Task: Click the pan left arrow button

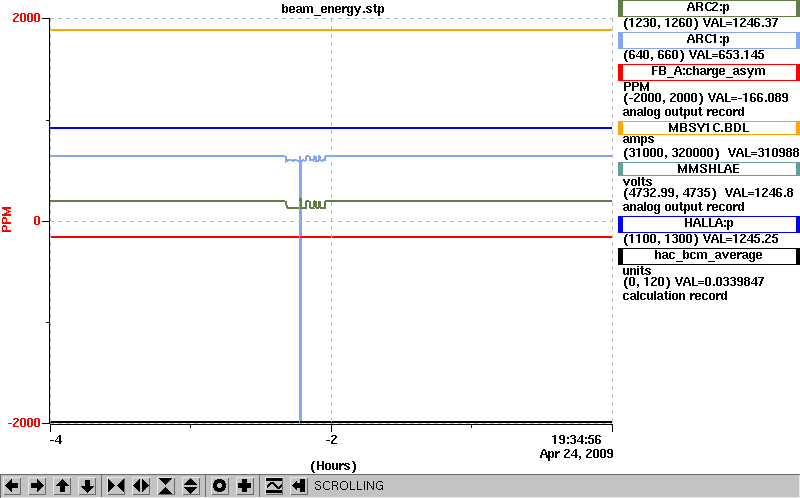Action: click(12, 486)
